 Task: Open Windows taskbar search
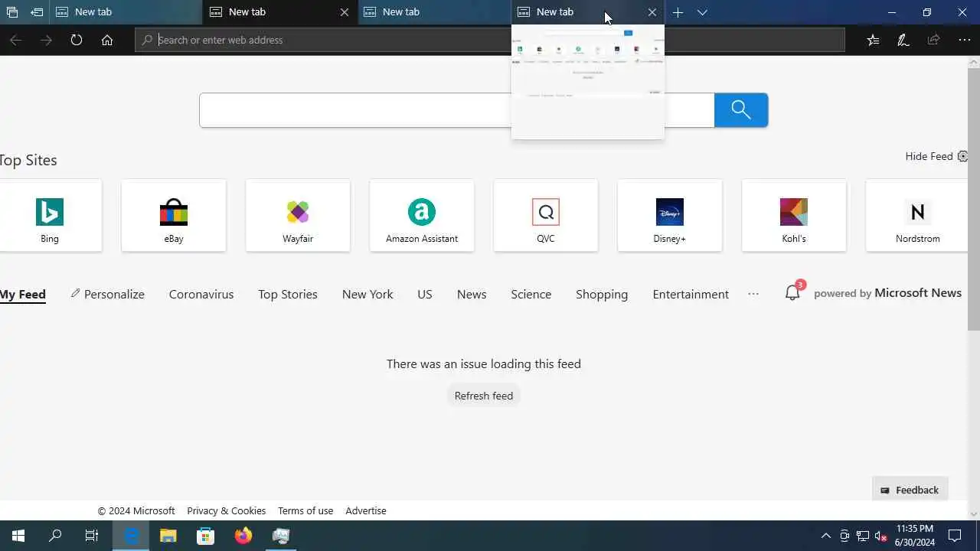[55, 536]
